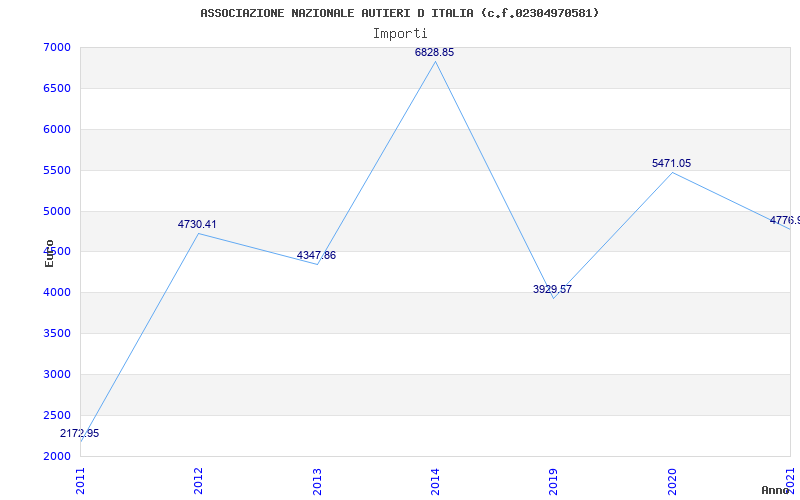This screenshot has width=800, height=500.
Task: Click the Euro axis title
Action: coord(49,254)
